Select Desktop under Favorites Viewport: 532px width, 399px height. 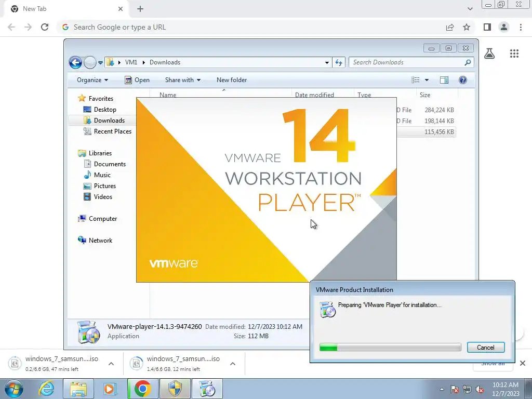tap(100, 110)
